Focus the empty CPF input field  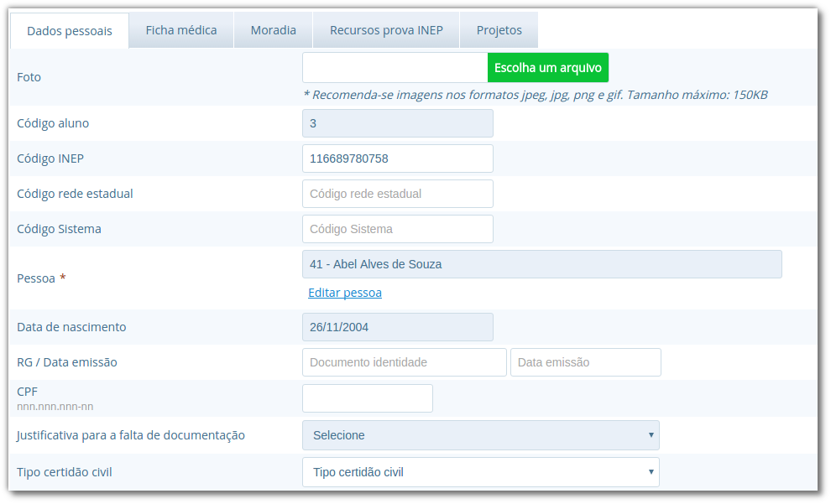click(367, 398)
